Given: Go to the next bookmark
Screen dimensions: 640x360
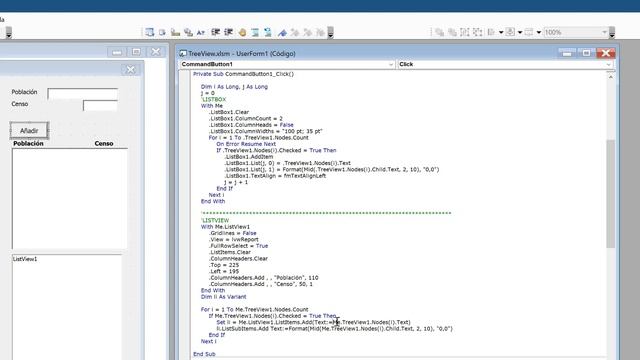Looking at the screenshot, I should point(295,32).
